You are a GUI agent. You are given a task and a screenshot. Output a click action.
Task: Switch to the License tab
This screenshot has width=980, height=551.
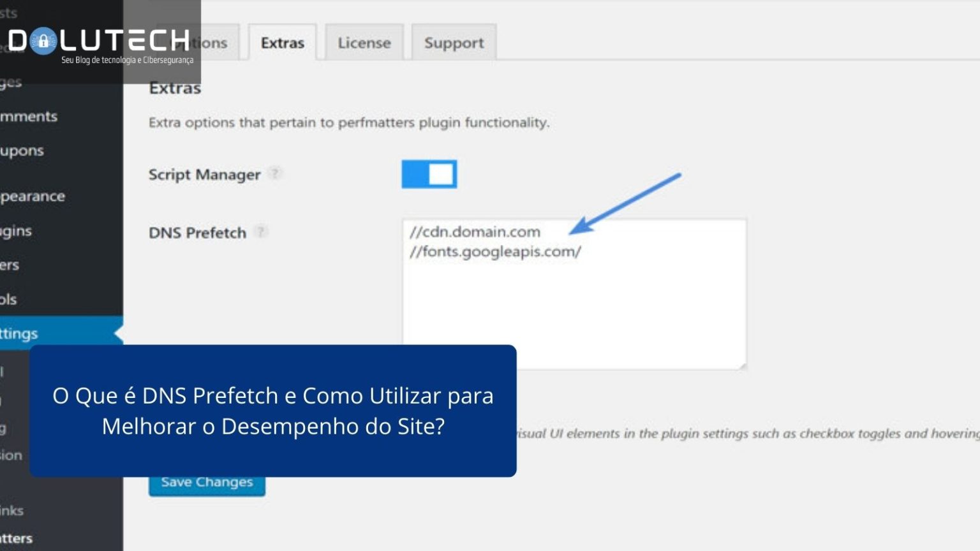pos(363,42)
